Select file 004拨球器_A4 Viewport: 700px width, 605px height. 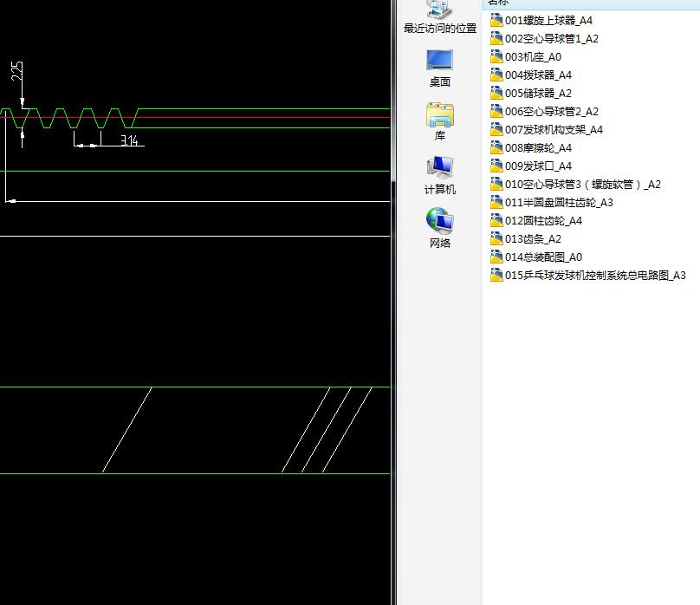531,75
